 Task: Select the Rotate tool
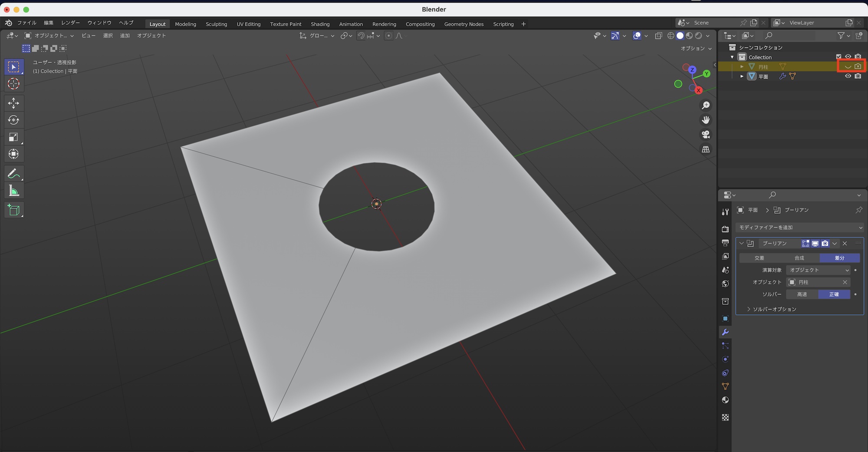[13, 120]
